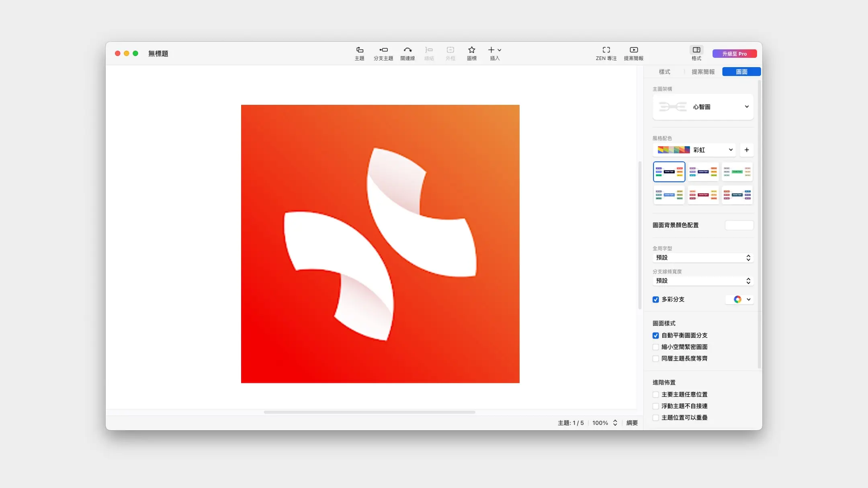Viewport: 868px width, 488px height.
Task: Select third theme thumbnail with green center
Action: pyautogui.click(x=737, y=172)
